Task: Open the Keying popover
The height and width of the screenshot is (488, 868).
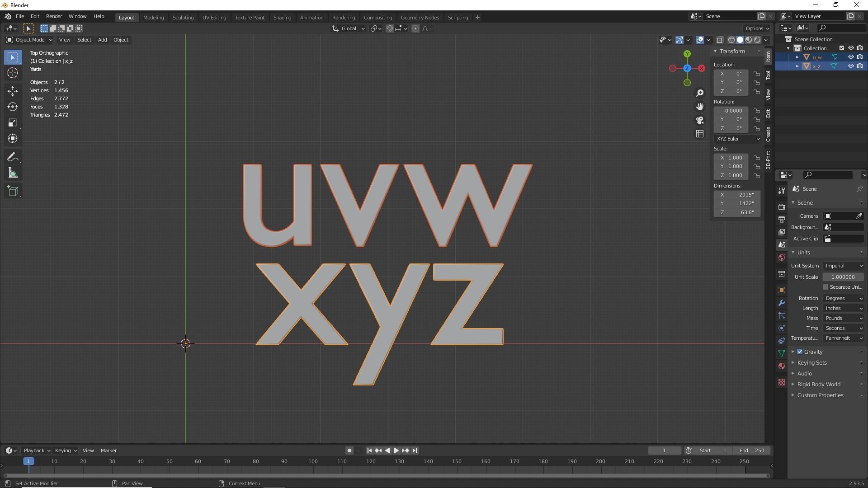Action: click(x=66, y=450)
